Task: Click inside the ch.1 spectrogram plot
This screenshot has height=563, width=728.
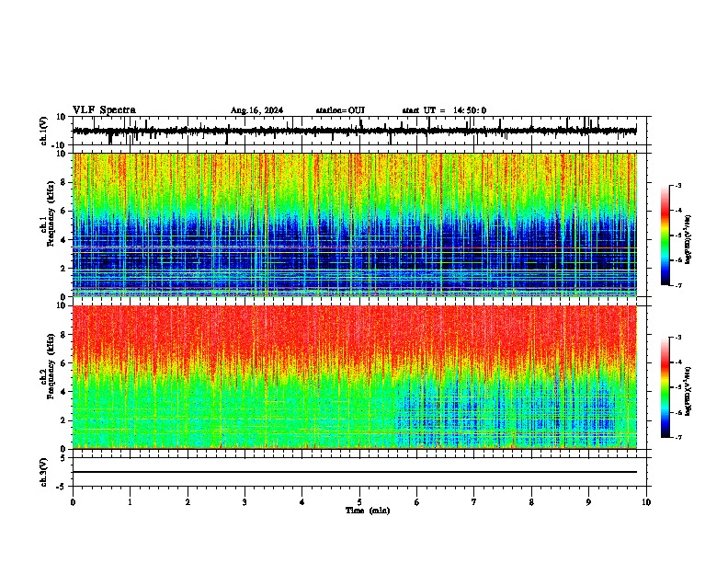Action: click(x=355, y=224)
